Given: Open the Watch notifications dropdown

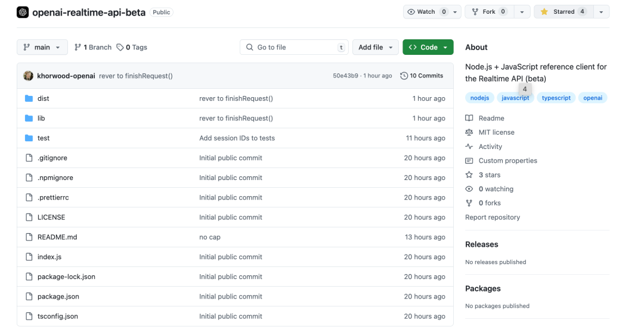Looking at the screenshot, I should point(432,12).
